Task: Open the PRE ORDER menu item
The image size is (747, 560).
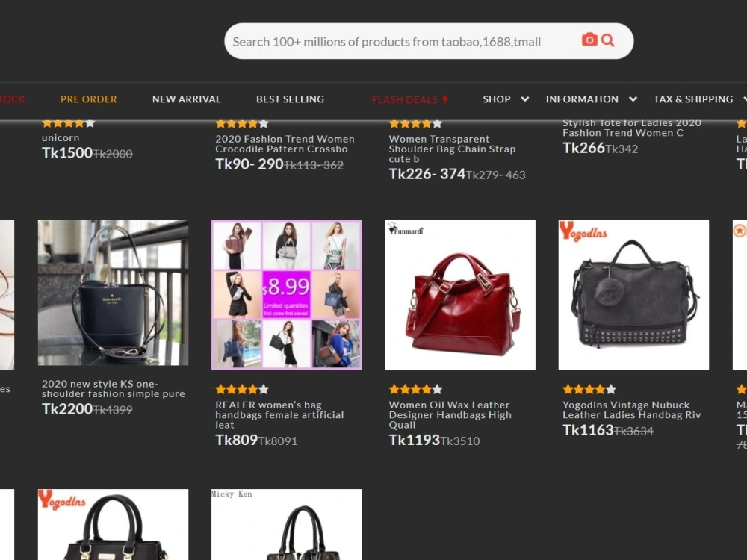Action: (x=89, y=99)
